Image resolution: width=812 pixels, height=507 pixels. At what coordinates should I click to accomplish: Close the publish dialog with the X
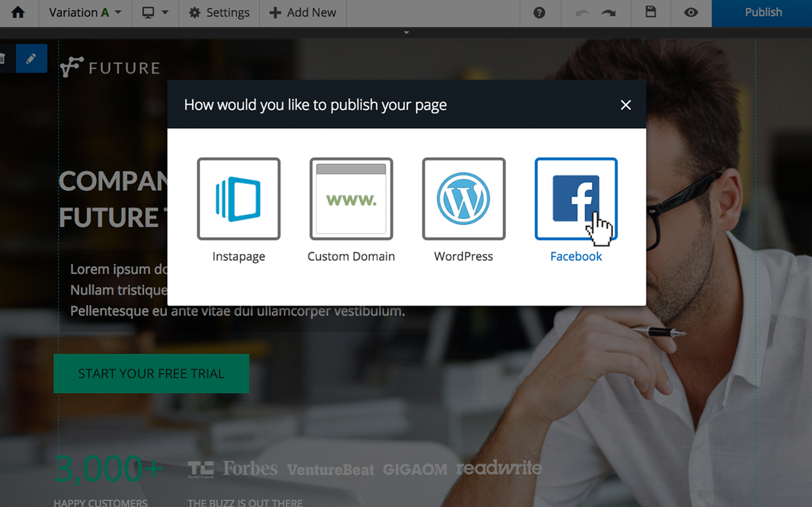click(x=626, y=105)
